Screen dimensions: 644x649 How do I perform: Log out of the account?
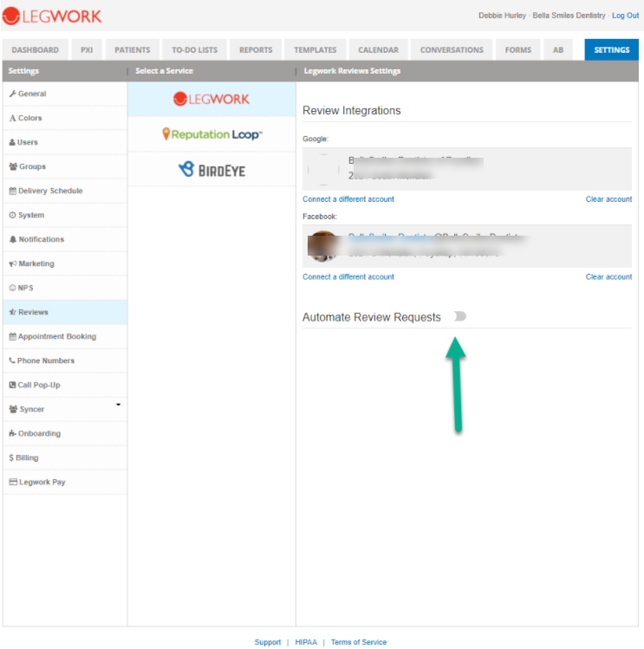click(625, 16)
